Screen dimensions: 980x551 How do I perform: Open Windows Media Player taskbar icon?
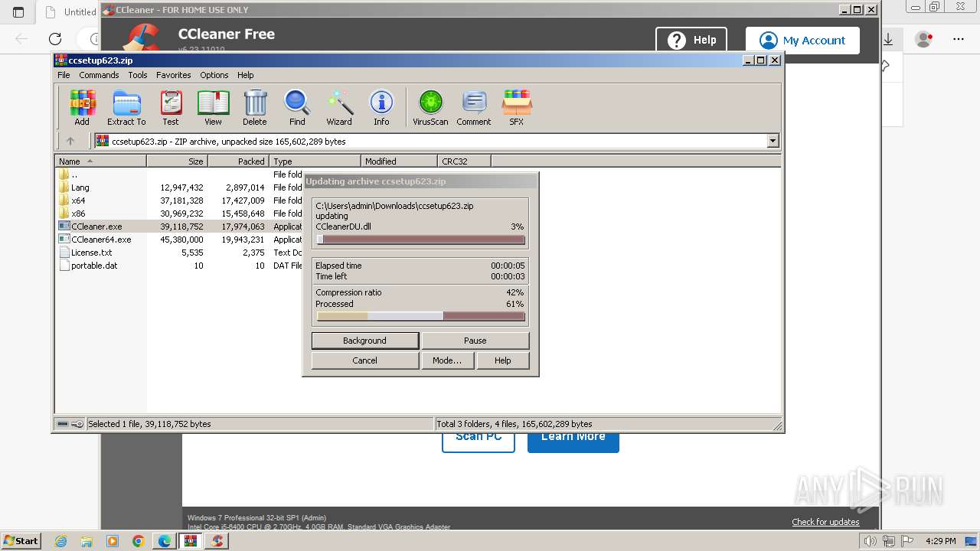(113, 541)
